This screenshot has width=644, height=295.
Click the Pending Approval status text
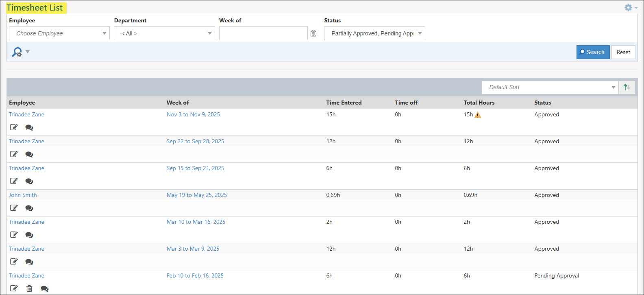click(x=557, y=275)
